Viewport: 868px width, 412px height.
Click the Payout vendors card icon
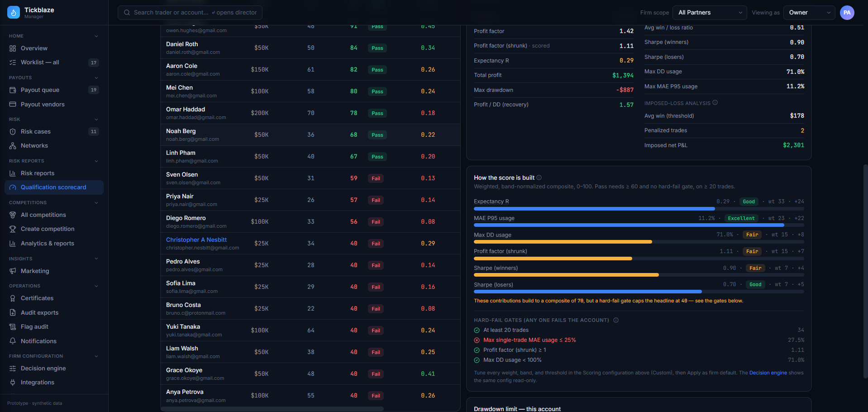(13, 105)
